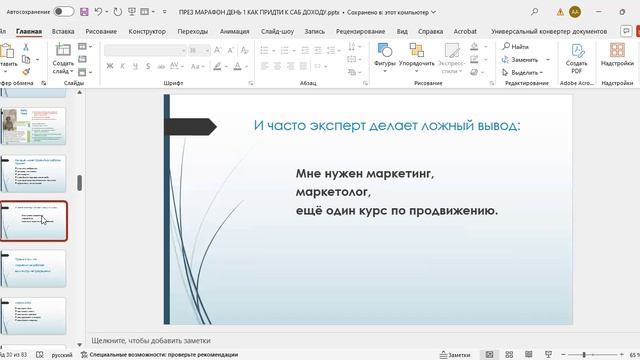
Task: Click Создать PDF in Adobe Acrobat group
Action: [576, 58]
